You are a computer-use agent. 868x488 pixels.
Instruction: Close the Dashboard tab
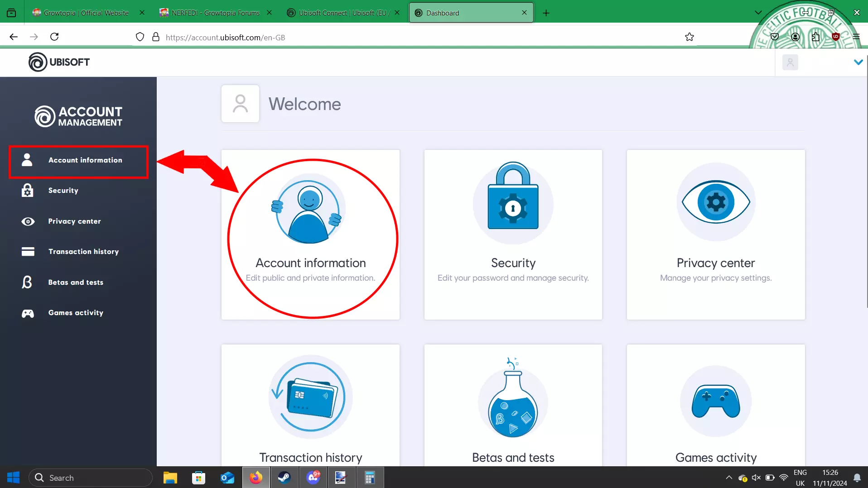point(524,13)
